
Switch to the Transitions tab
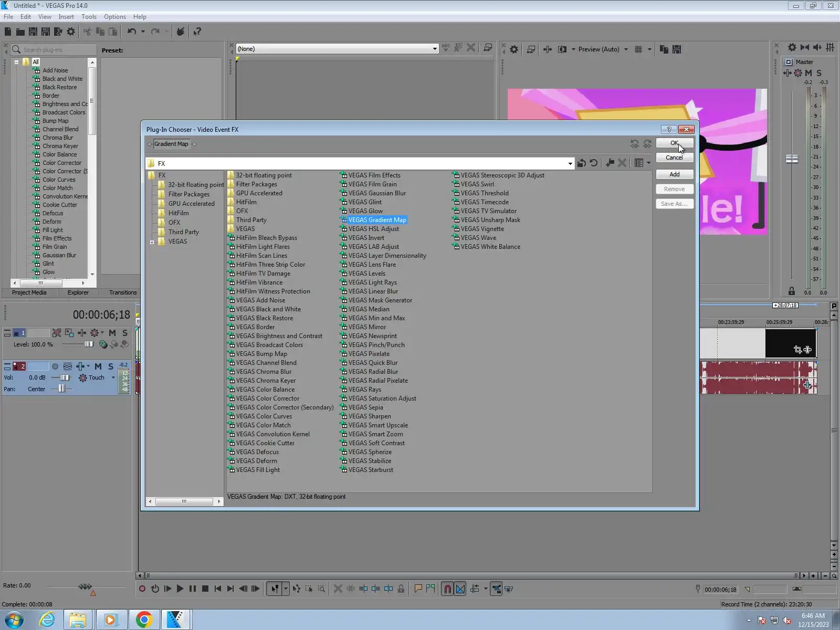123,292
